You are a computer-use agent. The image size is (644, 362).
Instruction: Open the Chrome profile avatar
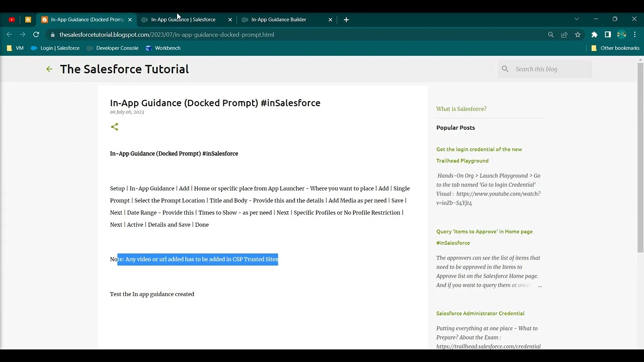coord(621,35)
